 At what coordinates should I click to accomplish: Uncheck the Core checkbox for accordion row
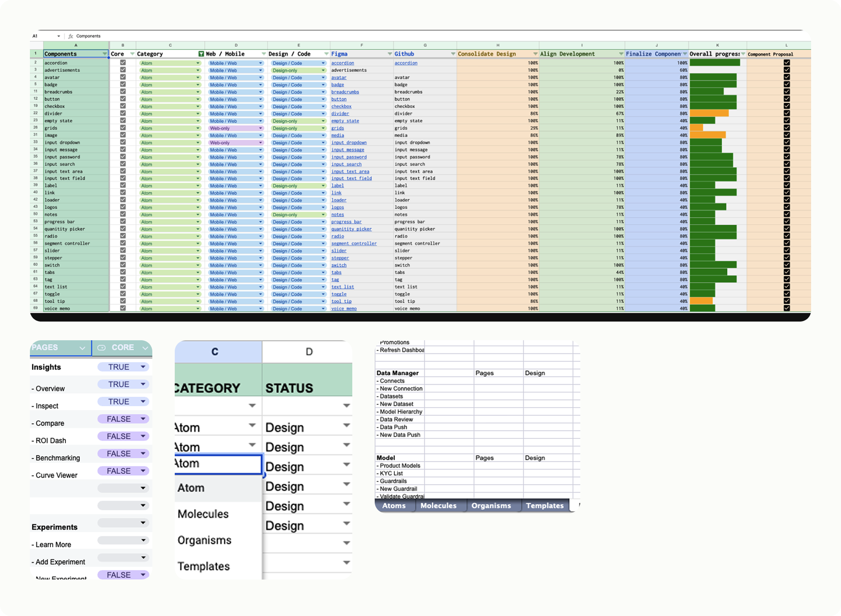[x=123, y=63]
